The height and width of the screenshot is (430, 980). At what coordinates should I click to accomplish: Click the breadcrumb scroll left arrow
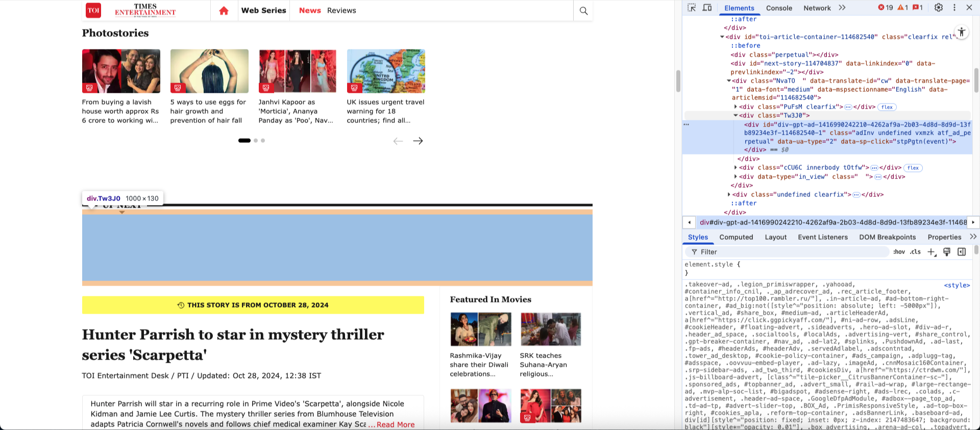690,222
